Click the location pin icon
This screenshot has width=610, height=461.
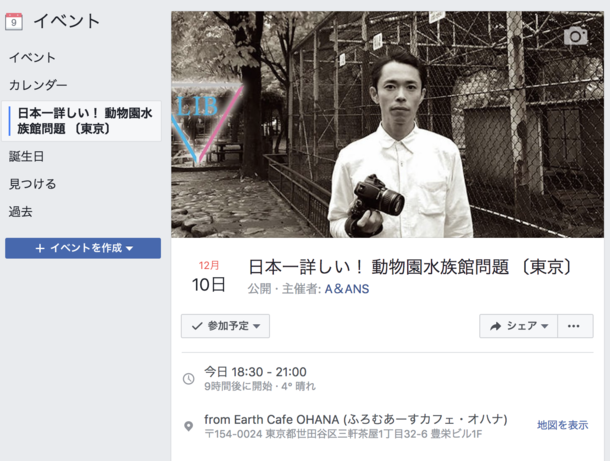(x=188, y=426)
